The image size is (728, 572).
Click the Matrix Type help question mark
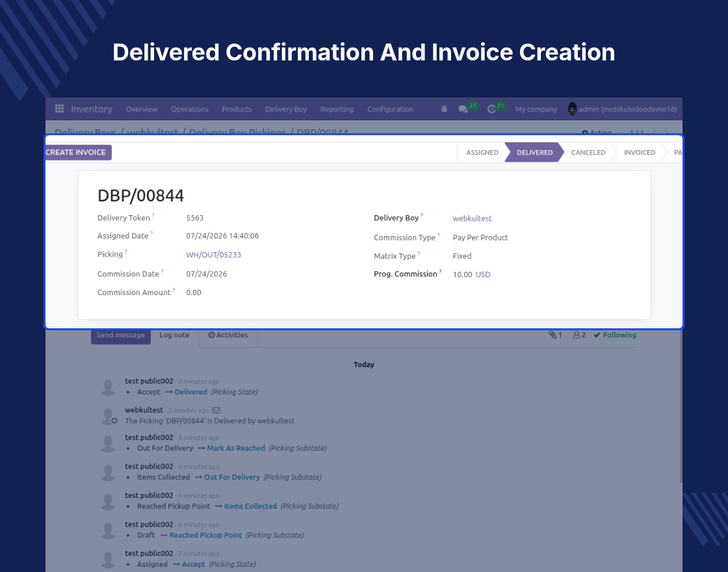(x=419, y=253)
